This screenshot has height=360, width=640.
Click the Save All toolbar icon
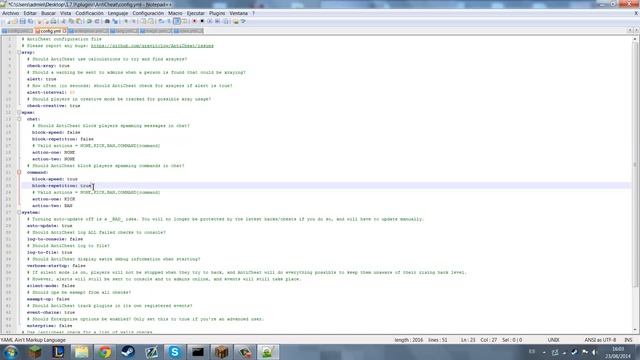30,21
